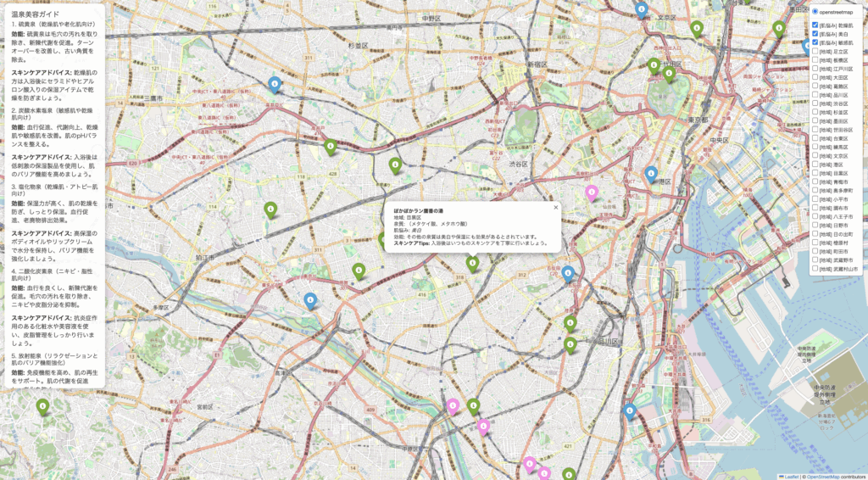Enable the [地域] 世田谷区 layer
This screenshot has height=480, width=868.
point(815,130)
